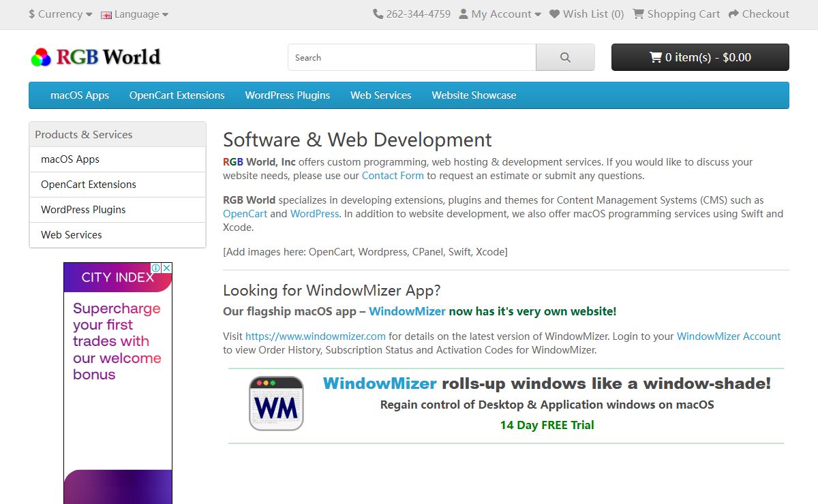Expand the My Account menu
Viewport: 818px width, 504px height.
point(500,14)
